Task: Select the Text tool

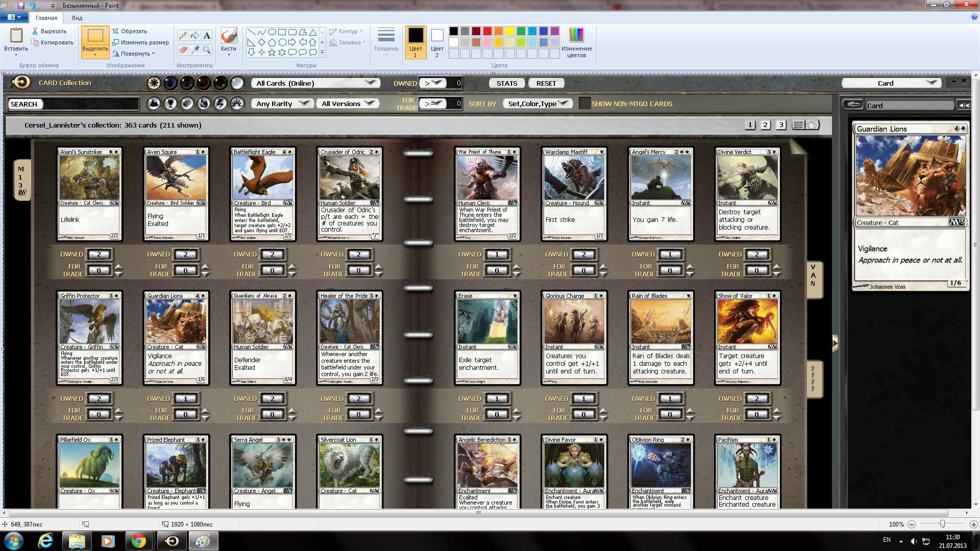Action: [207, 35]
